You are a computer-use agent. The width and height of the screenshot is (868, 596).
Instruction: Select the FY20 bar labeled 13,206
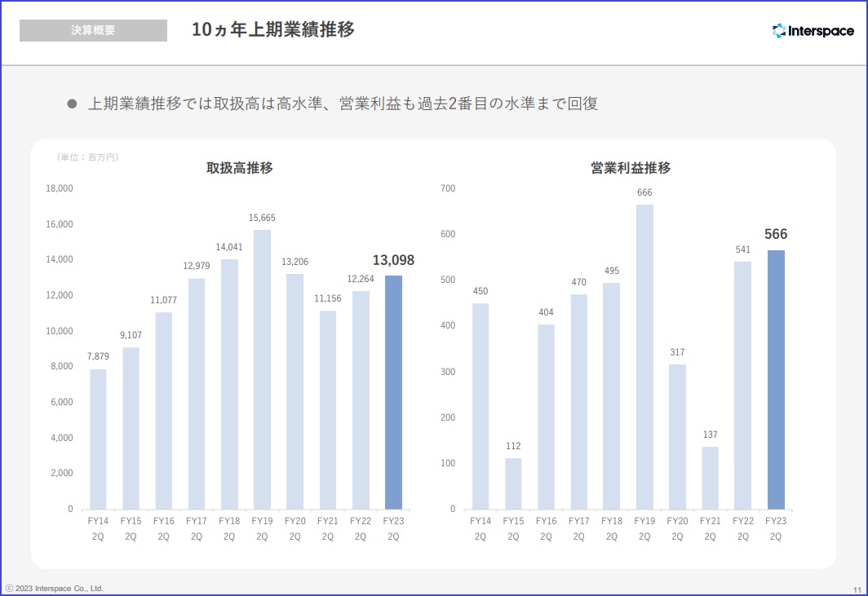294,391
